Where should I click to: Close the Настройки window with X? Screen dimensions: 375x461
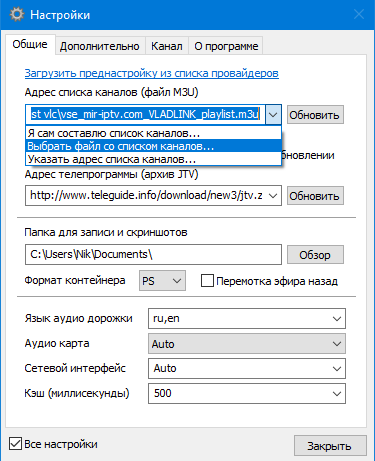tap(359, 14)
